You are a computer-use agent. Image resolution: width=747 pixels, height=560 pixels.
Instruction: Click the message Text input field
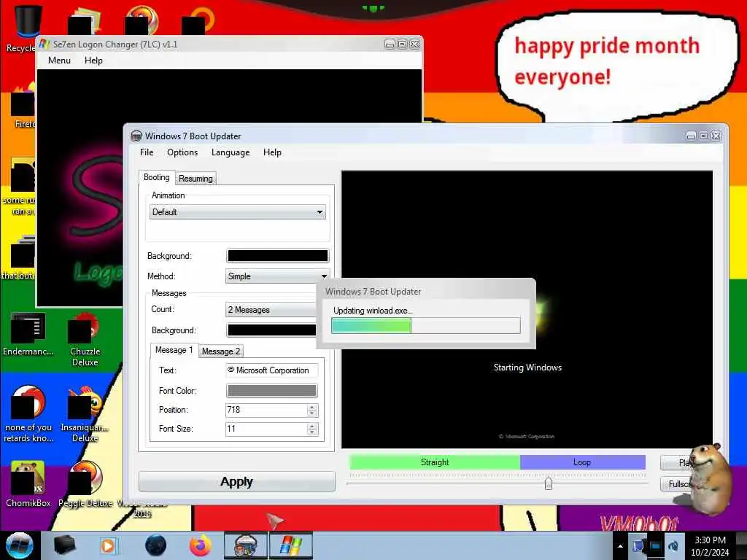click(271, 370)
